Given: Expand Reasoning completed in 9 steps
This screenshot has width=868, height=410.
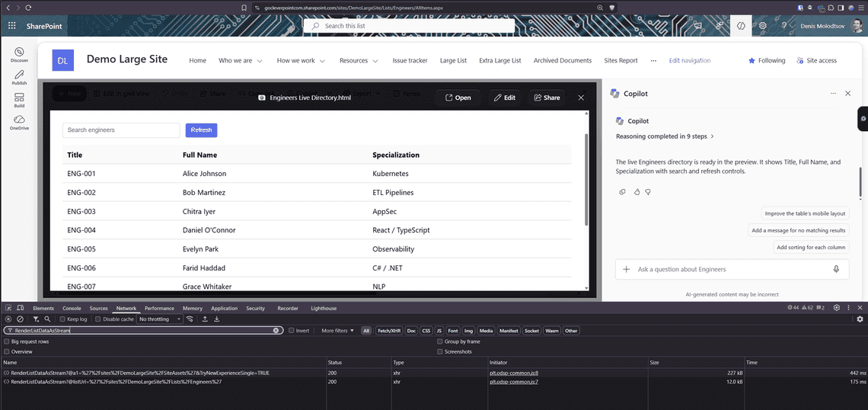Looking at the screenshot, I should [x=665, y=136].
